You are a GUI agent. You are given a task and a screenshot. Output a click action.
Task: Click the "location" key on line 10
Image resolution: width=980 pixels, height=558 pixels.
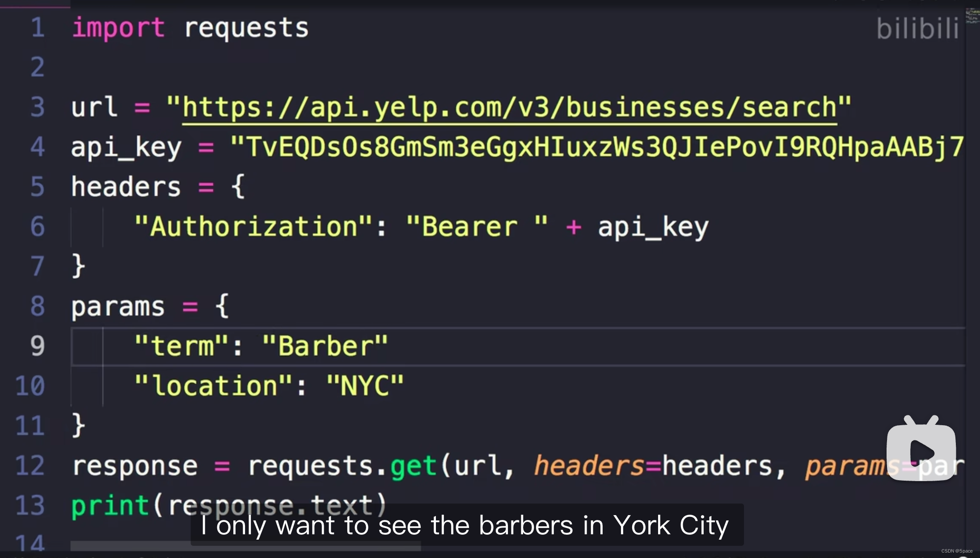[213, 386]
